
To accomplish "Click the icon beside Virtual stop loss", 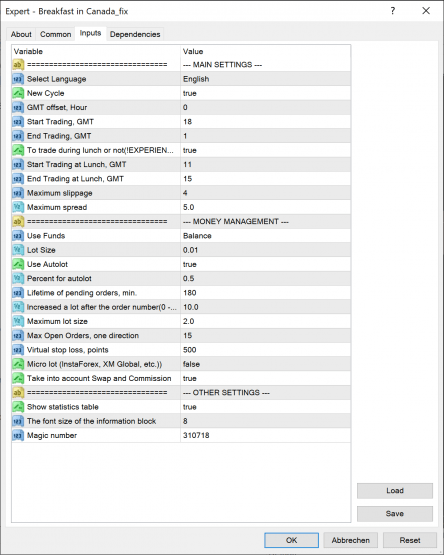I will pyautogui.click(x=18, y=350).
